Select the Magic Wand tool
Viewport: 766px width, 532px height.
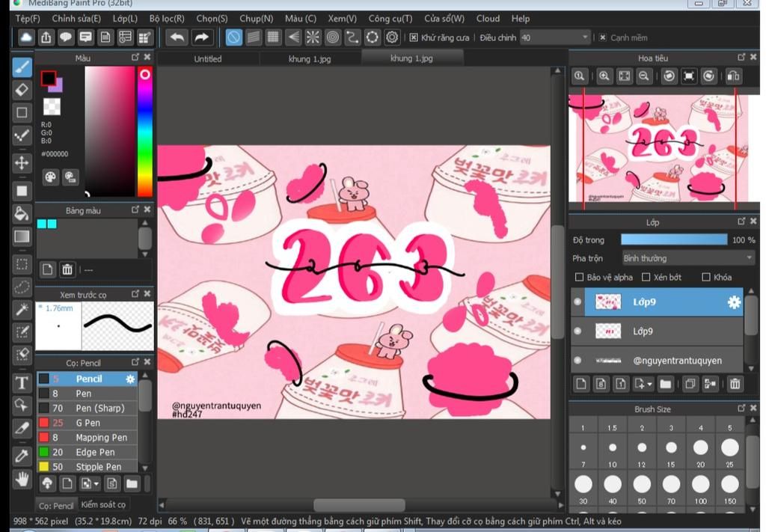coord(22,309)
